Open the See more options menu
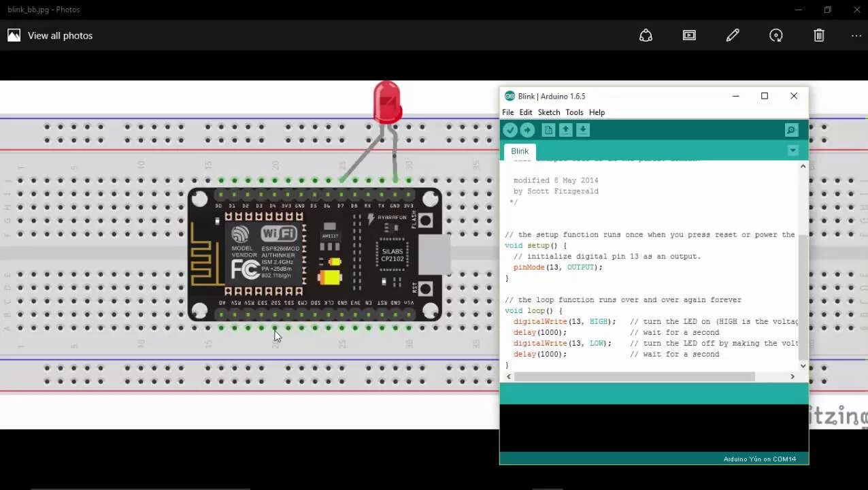This screenshot has height=490, width=868. 856,35
